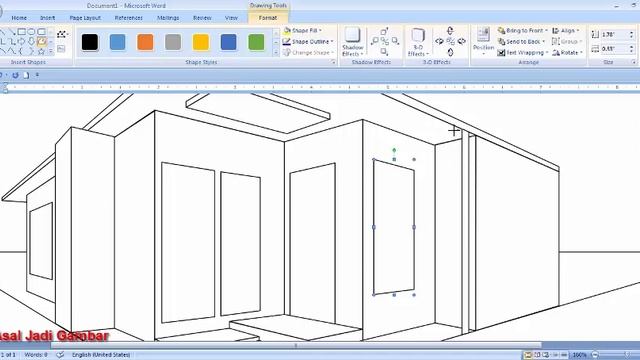Nudge shadow right
This screenshot has height=360, width=640.
(x=395, y=41)
